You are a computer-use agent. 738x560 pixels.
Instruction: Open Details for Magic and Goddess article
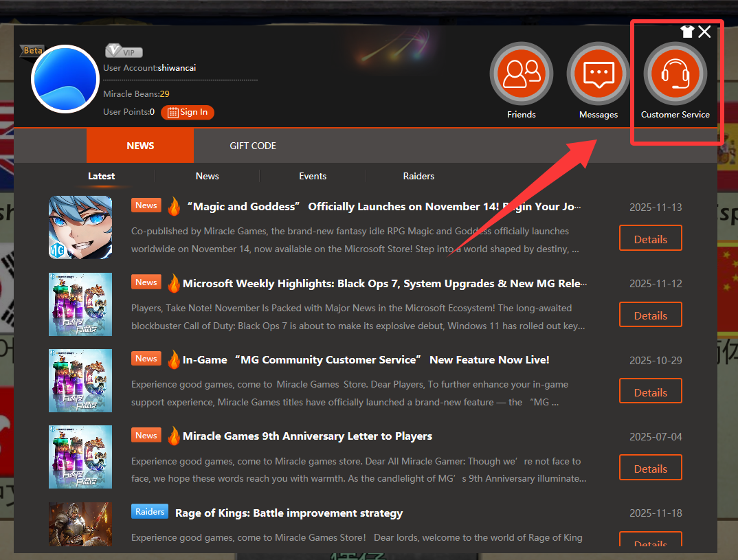[x=650, y=238]
